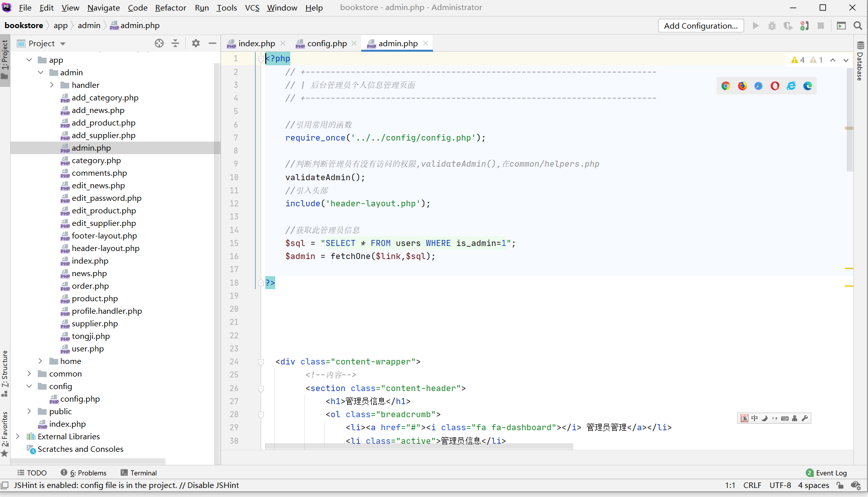Screen dimensions: 868x497
Task: Expand the common folder
Action: click(29, 374)
